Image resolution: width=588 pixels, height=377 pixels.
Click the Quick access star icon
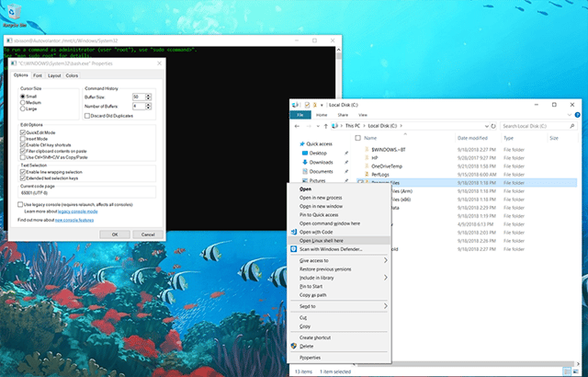pyautogui.click(x=302, y=143)
